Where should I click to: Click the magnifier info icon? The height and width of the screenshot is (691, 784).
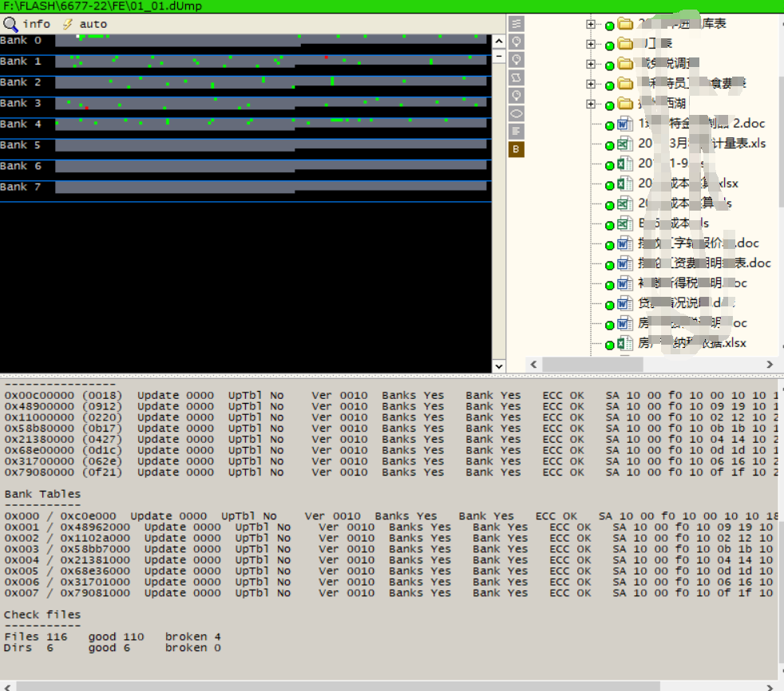pos(10,24)
